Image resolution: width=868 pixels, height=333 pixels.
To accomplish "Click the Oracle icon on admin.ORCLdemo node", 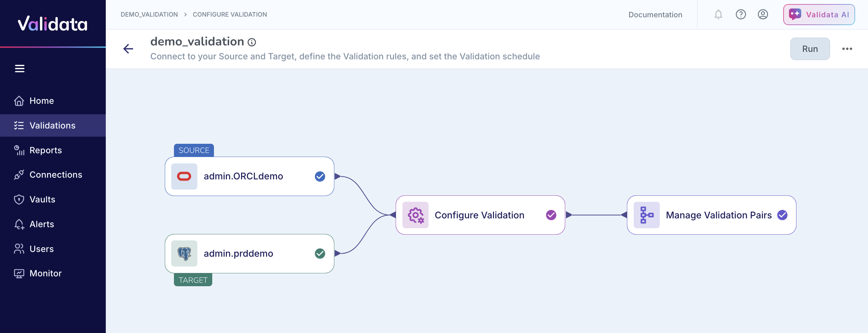I will coord(184,176).
